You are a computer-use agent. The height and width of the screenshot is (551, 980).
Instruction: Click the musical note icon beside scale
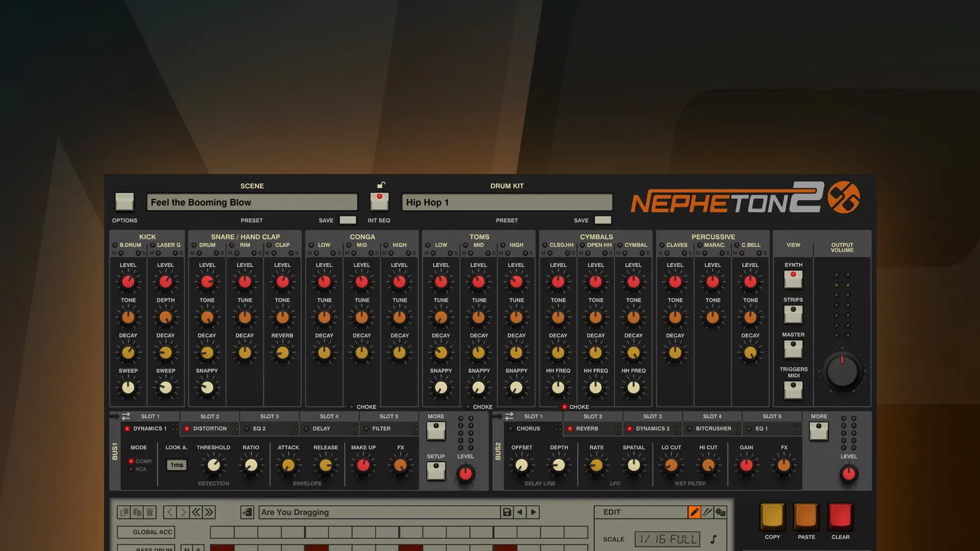(714, 539)
